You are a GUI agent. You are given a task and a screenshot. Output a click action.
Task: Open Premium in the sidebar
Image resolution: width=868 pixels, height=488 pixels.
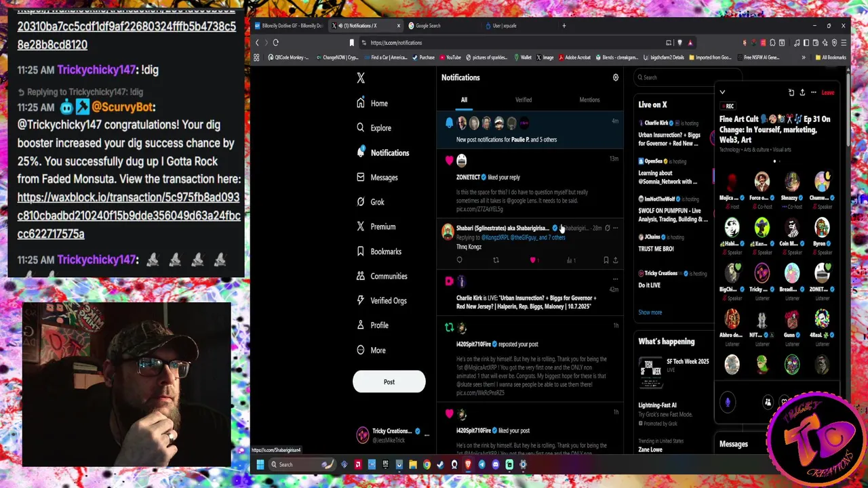pyautogui.click(x=376, y=226)
